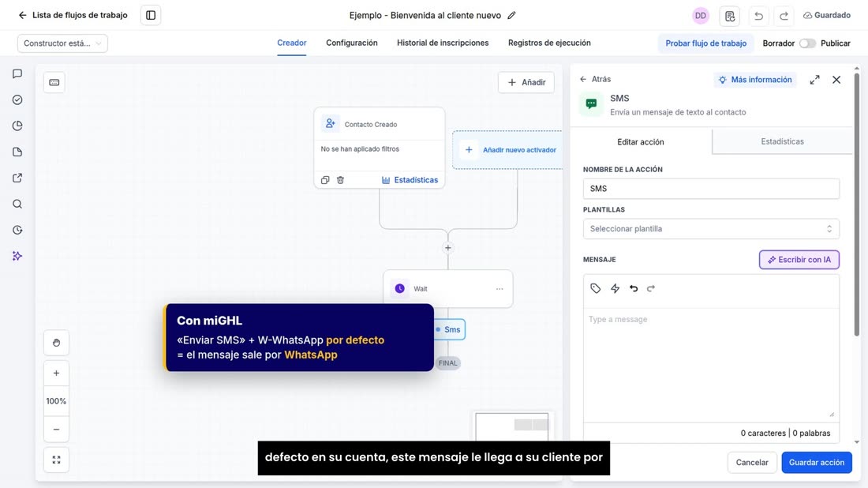Click Más información button

tap(755, 80)
